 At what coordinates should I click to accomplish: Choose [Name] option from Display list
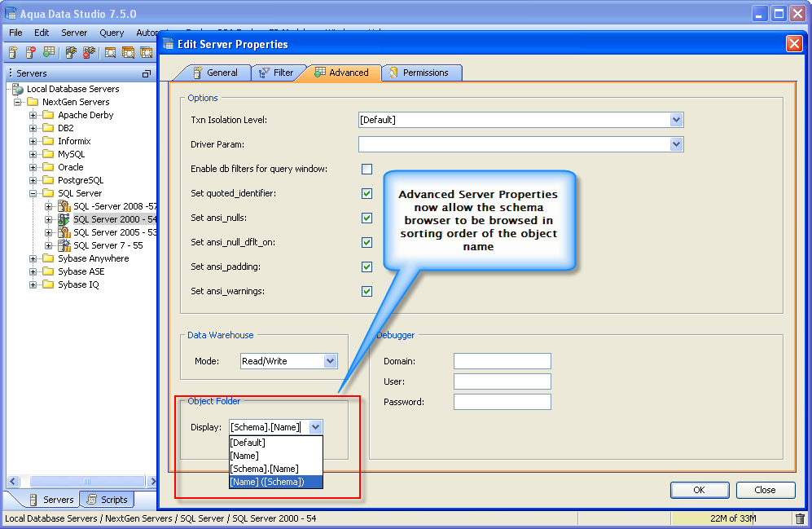tap(276, 456)
